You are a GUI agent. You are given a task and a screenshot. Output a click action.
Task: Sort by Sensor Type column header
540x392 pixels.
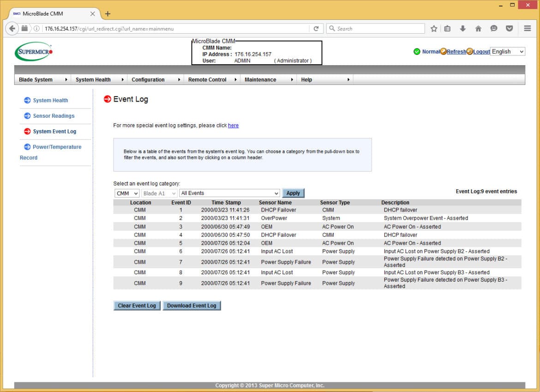[335, 203]
